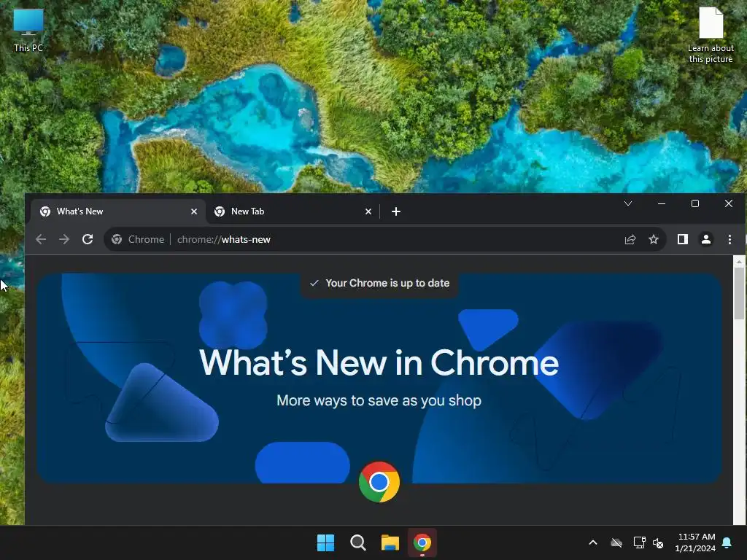Minimize the Chrome window
Image resolution: width=747 pixels, height=560 pixels.
pos(661,204)
